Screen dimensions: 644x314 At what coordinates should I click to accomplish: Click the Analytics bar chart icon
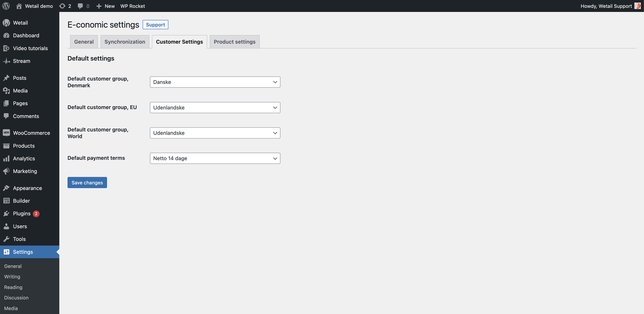coord(6,158)
